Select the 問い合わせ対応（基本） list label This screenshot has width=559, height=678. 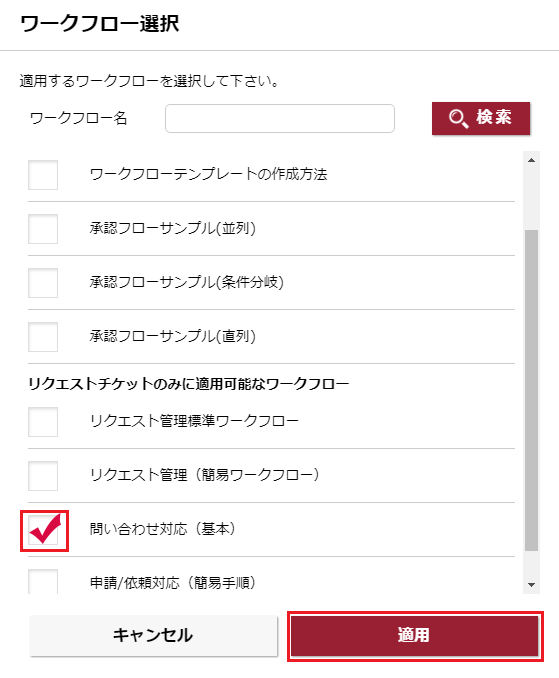point(163,529)
